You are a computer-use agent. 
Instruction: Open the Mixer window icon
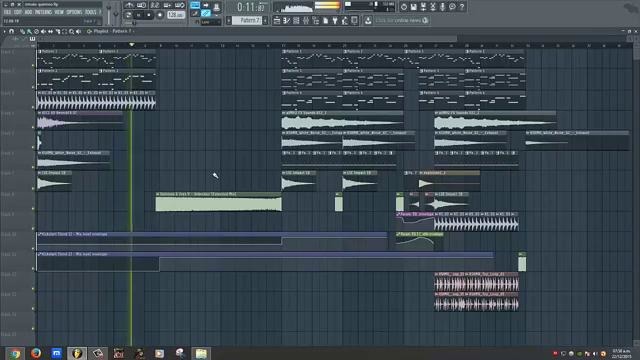tap(305, 20)
